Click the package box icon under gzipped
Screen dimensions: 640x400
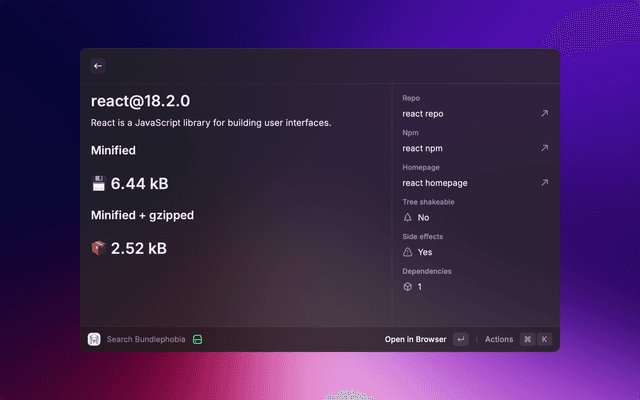click(98, 248)
